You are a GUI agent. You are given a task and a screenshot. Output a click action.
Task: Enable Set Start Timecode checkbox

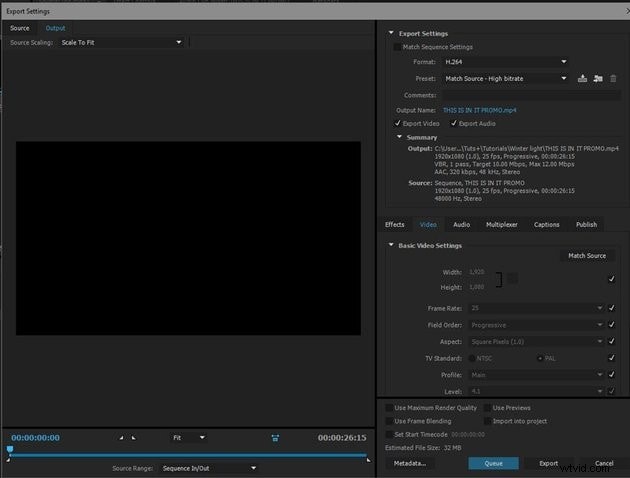pyautogui.click(x=389, y=435)
